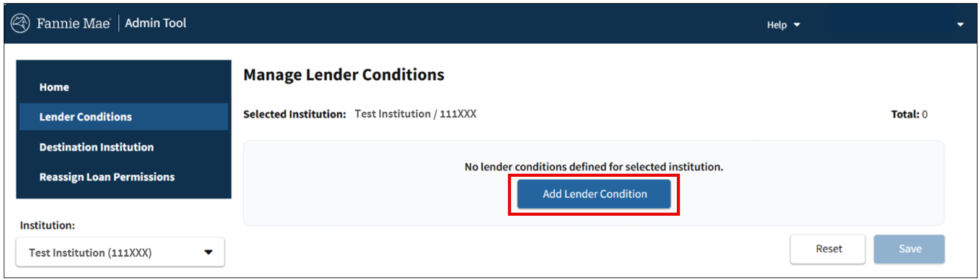
Task: Click the Test Institution / 111XXX text
Action: pos(415,114)
